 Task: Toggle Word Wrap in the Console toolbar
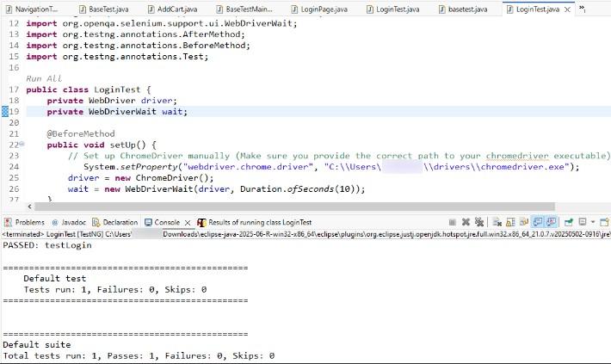coord(524,222)
